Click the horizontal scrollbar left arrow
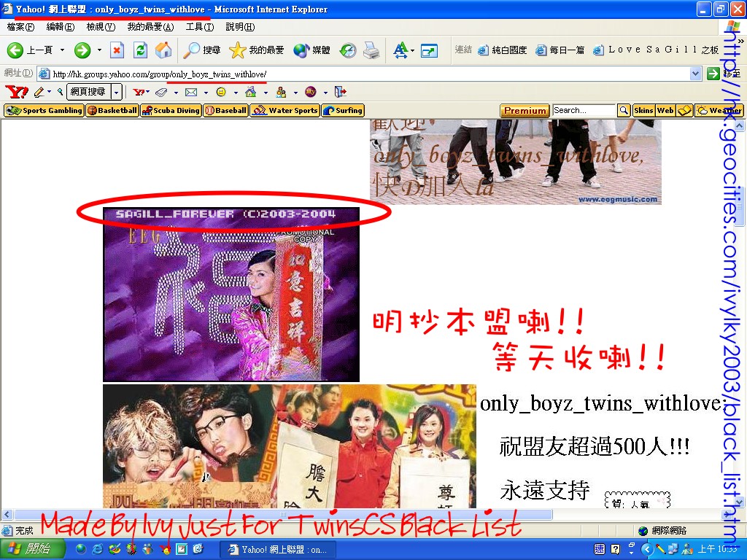Screen dimensions: 747x560 click(7, 515)
